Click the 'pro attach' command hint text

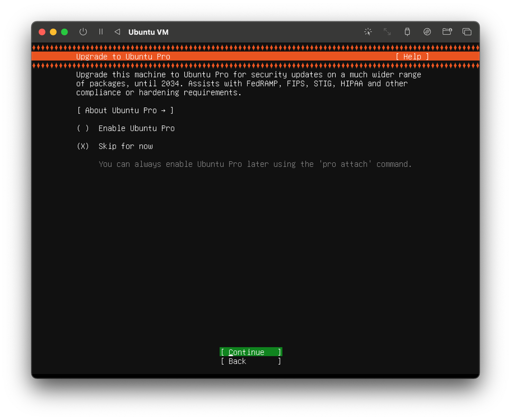(x=255, y=164)
